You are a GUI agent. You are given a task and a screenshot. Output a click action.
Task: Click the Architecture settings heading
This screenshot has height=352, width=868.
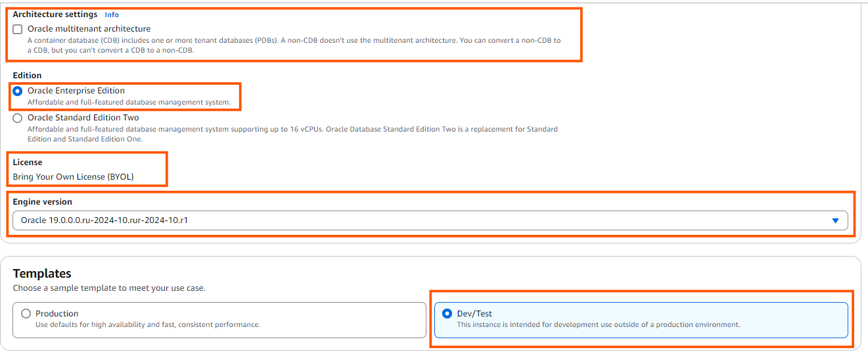55,14
